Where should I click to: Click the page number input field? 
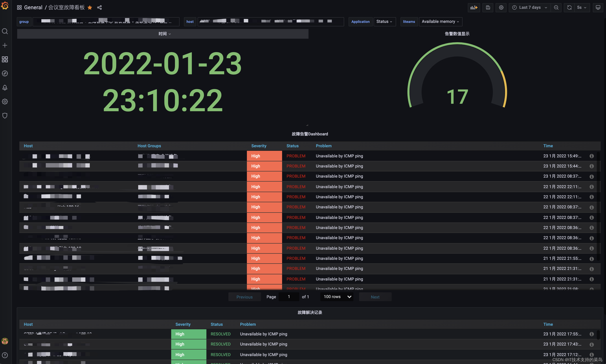click(289, 297)
